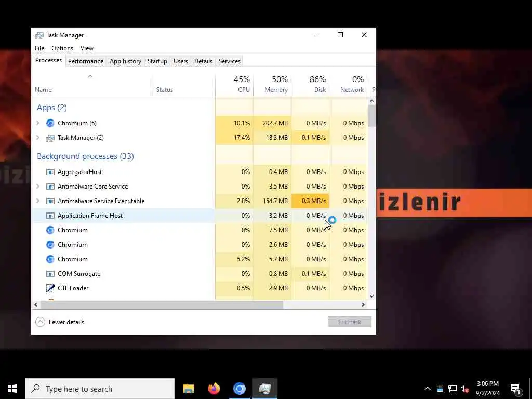Sort by Memory column header

pyautogui.click(x=272, y=84)
